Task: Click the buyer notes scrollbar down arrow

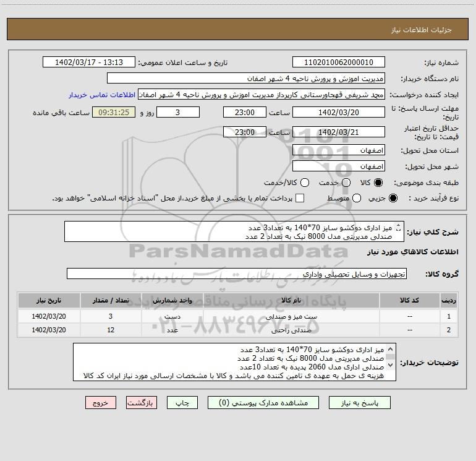Action: click(x=391, y=365)
